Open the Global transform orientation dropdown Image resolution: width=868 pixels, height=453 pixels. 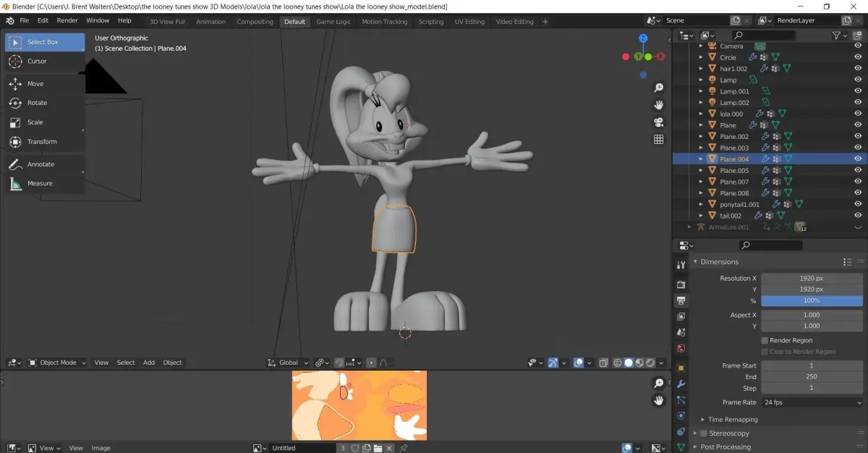288,363
